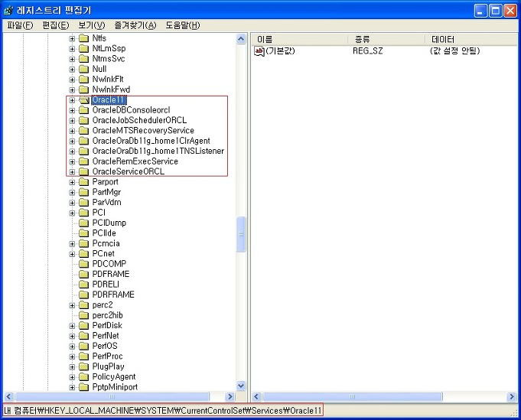Click the NtmsSvc folder icon
Image resolution: width=521 pixels, height=420 pixels.
click(x=83, y=59)
